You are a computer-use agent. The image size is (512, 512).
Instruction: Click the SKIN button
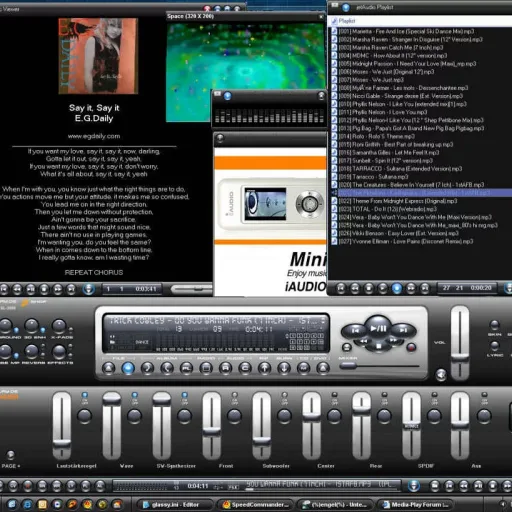point(494,324)
